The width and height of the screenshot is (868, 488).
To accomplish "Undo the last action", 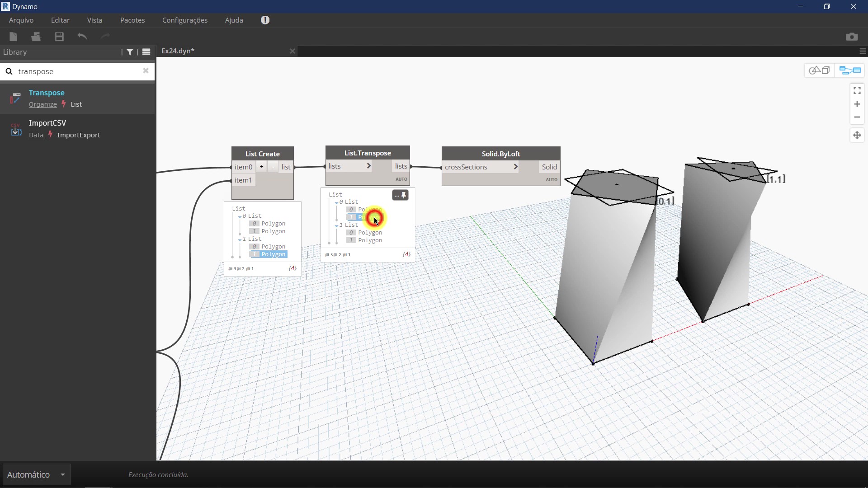I will (82, 37).
